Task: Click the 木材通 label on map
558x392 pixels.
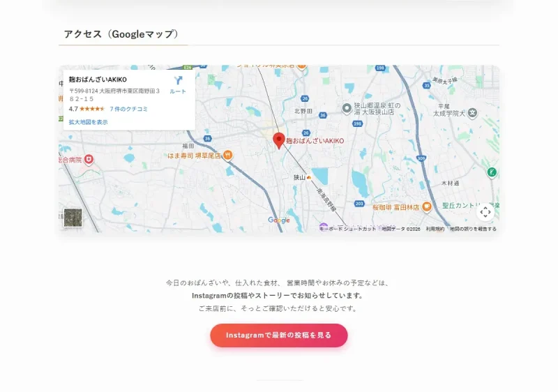Action: 450,183
